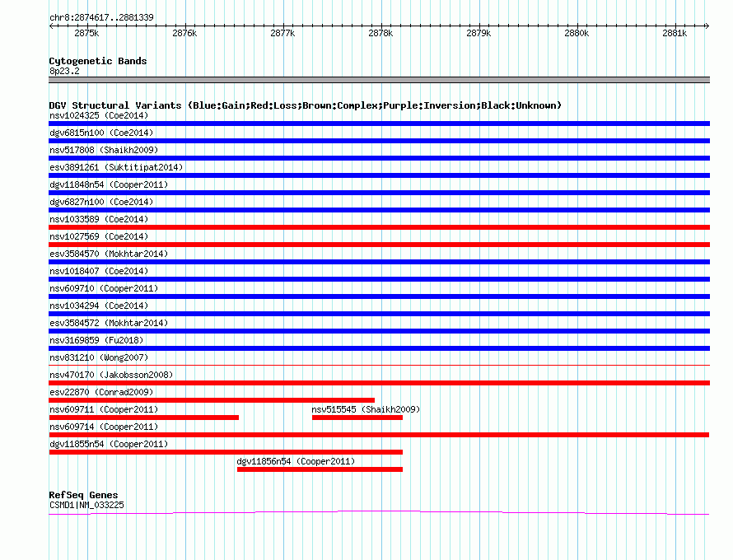Click the red bar under esv22870 (Conrad2009)
Viewport: 733px width, 560px height.
[x=212, y=400]
